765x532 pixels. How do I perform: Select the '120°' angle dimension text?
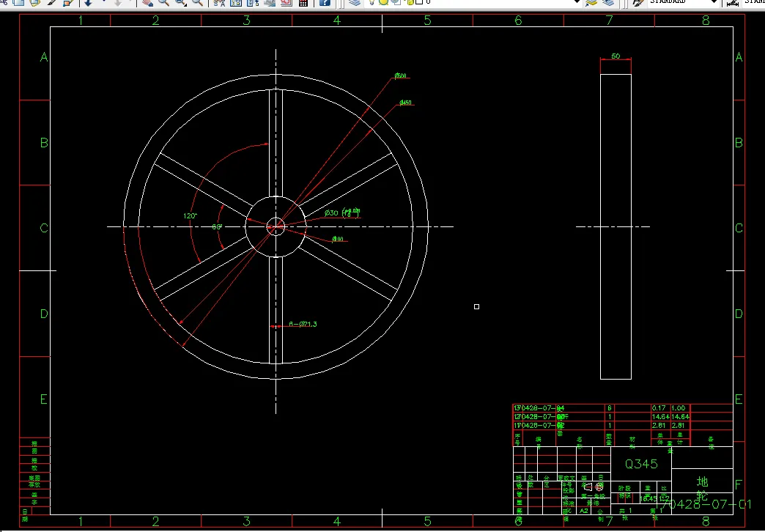[x=191, y=215]
